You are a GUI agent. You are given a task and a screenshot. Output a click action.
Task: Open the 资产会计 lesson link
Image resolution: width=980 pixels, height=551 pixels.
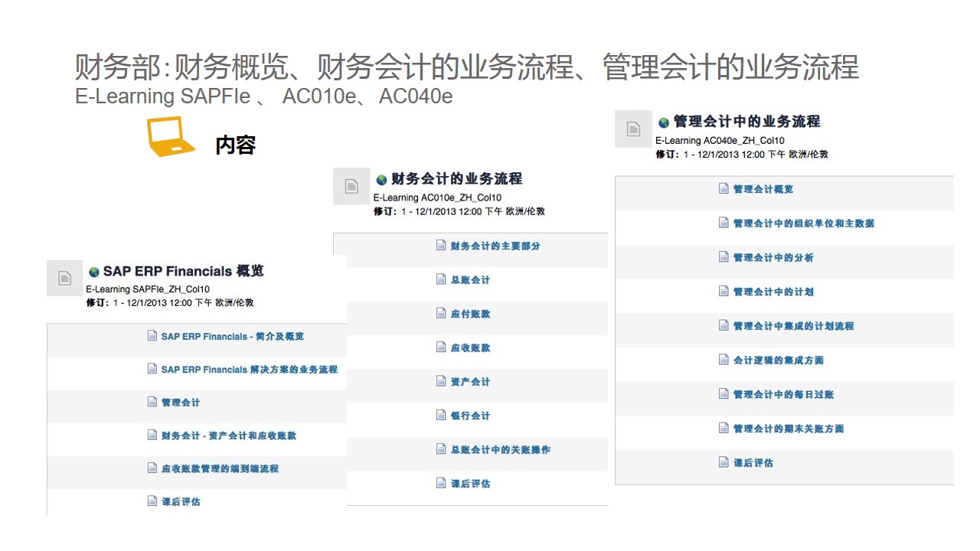(x=470, y=382)
